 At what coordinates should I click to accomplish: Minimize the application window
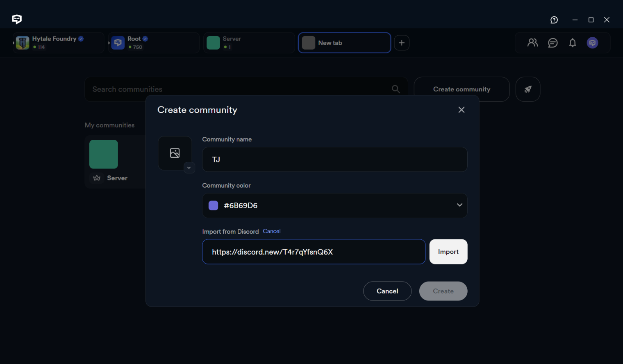point(575,20)
